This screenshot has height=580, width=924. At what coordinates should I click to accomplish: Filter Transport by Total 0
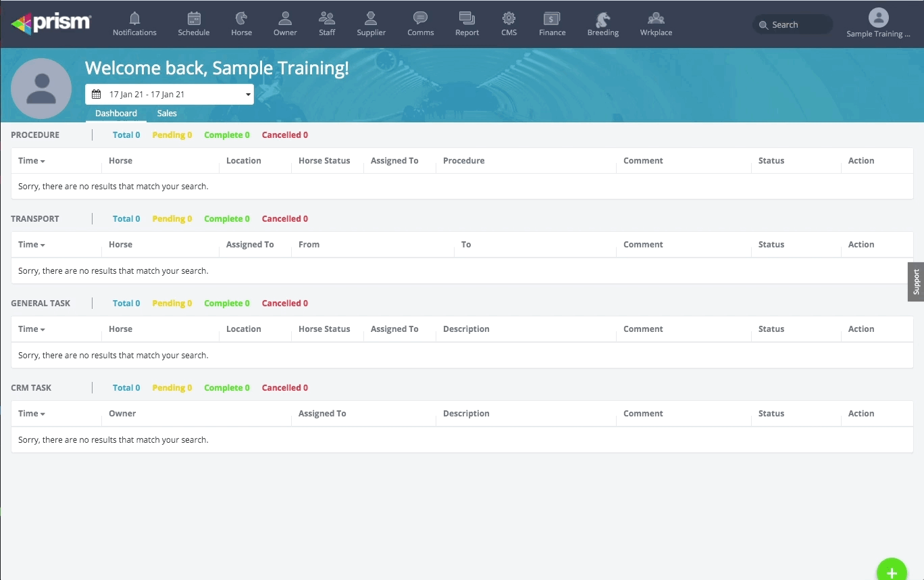[x=126, y=219]
